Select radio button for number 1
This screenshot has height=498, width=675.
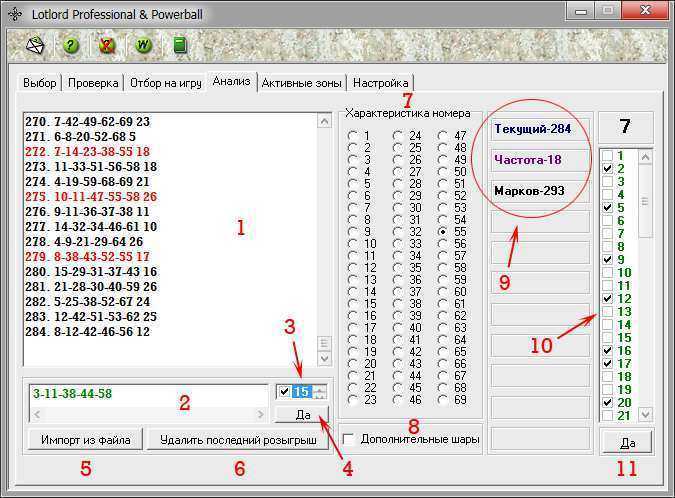click(352, 136)
